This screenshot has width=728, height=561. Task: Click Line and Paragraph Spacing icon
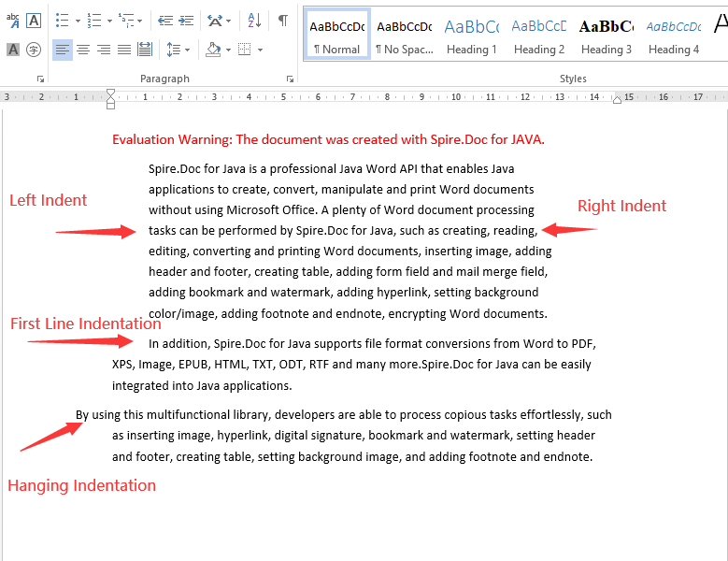click(x=174, y=50)
